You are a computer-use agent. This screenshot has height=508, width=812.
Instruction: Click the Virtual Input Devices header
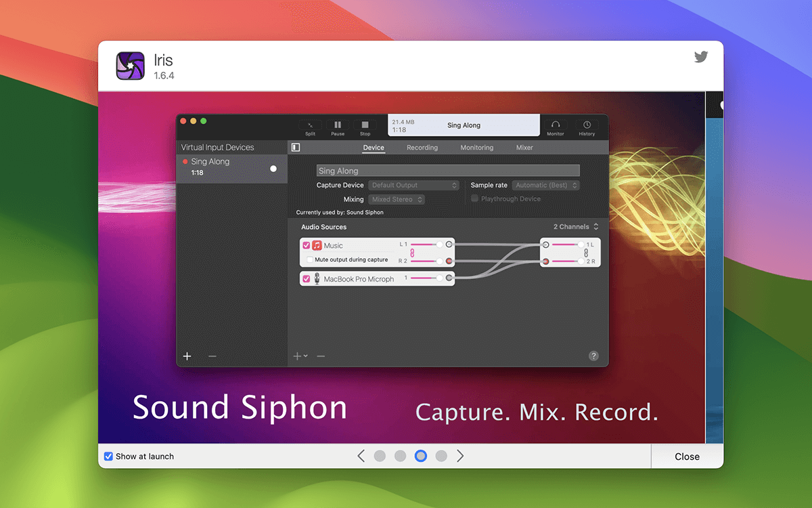217,147
